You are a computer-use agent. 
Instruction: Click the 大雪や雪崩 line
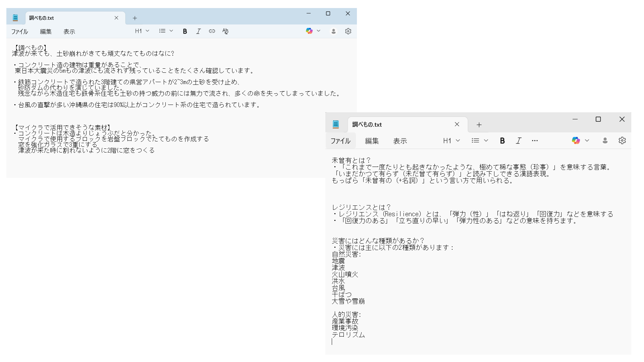(x=348, y=301)
